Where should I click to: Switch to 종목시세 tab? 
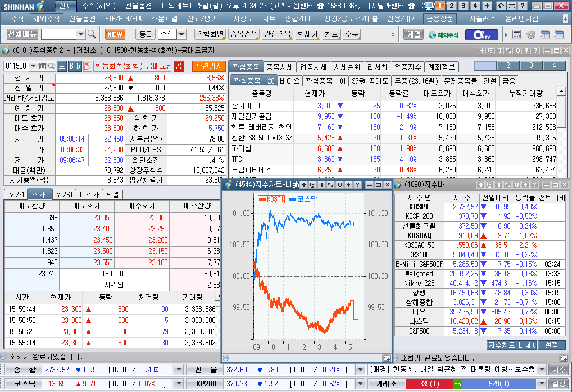279,67
